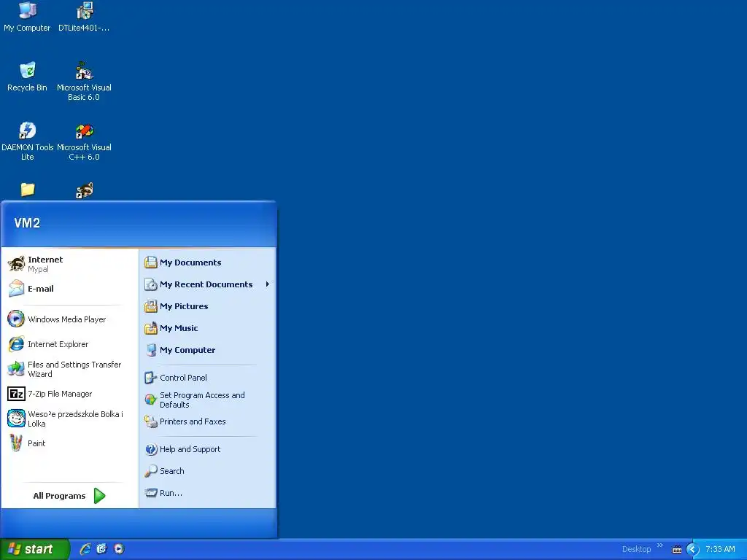Select My Computer desktop icon

coord(27,17)
